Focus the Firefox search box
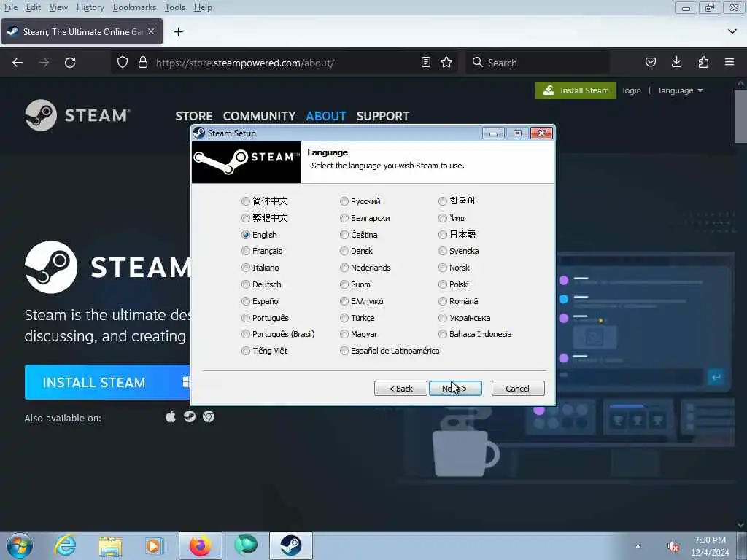 538,63
